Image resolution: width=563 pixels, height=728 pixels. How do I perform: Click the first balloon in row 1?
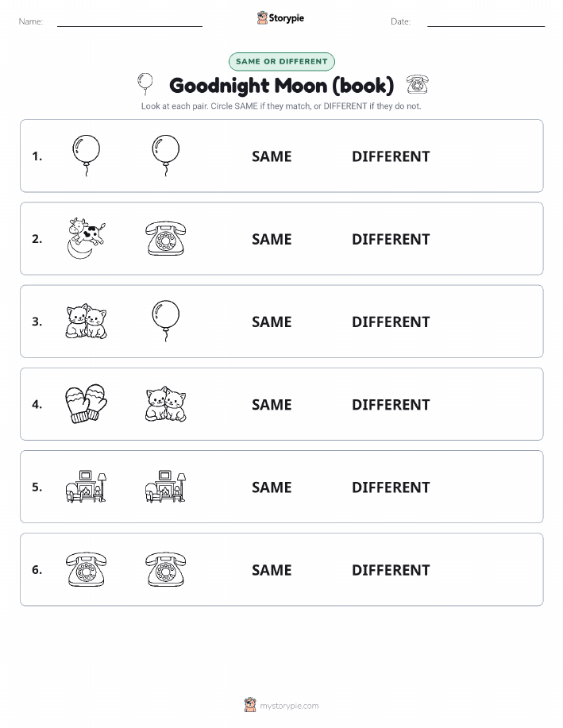pos(87,156)
